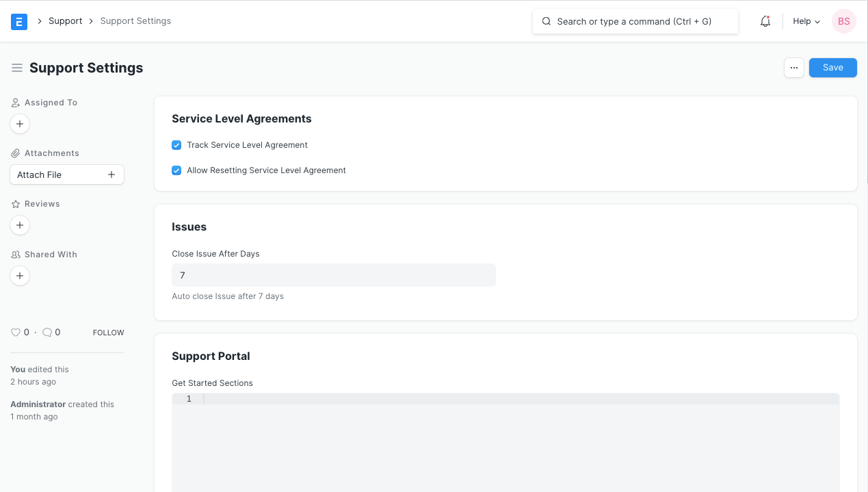Click the comment bubble icon
The width and height of the screenshot is (868, 492).
[47, 333]
